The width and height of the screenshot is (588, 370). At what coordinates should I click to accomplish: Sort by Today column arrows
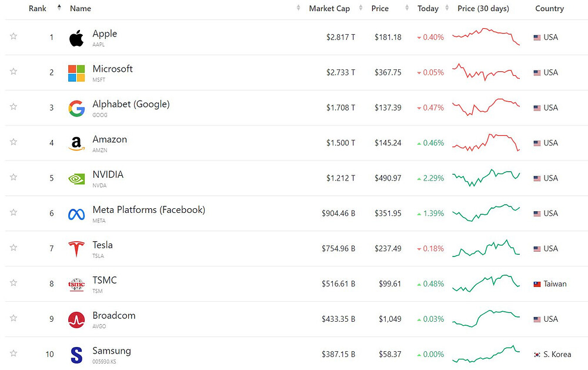(447, 8)
